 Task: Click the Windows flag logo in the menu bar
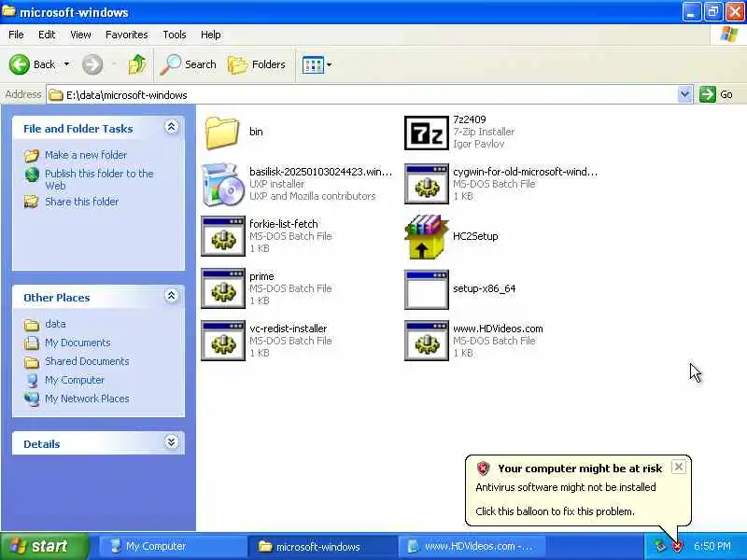tap(729, 35)
